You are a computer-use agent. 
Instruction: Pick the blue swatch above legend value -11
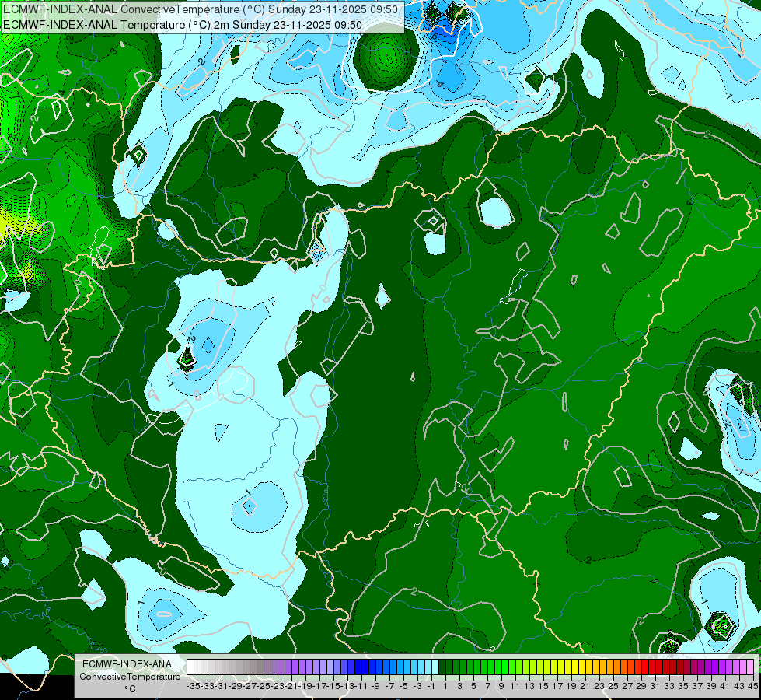[x=358, y=667]
